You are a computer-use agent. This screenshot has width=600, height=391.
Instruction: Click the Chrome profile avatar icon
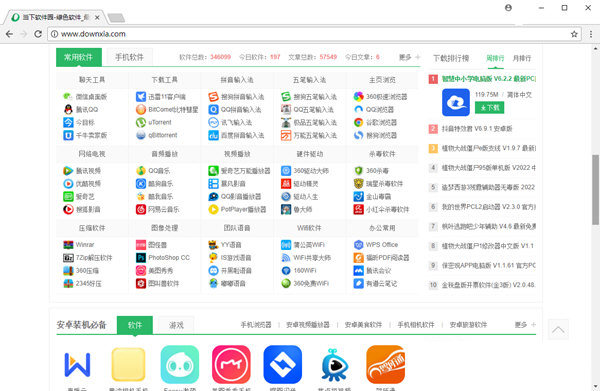[508, 8]
